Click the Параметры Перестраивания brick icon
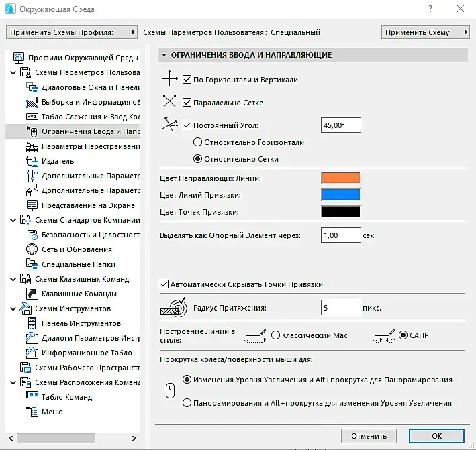Image resolution: width=476 pixels, height=450 pixels. [x=32, y=146]
